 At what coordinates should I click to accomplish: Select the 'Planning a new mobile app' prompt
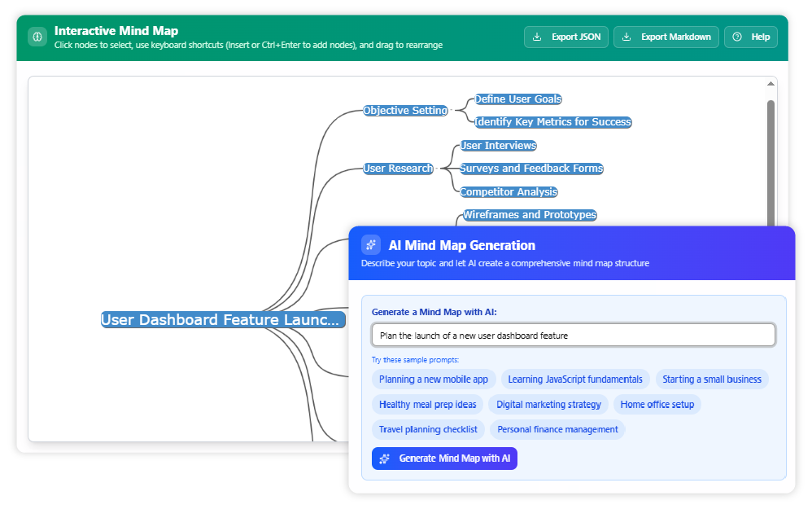[x=433, y=380]
